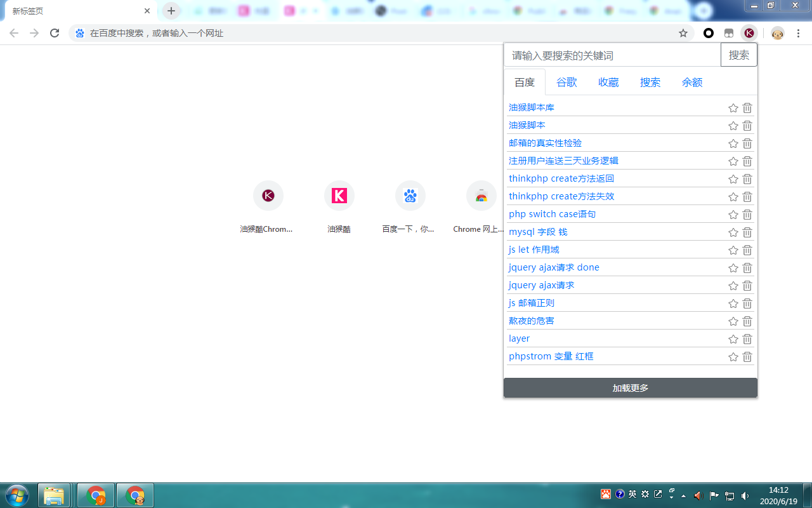The image size is (812, 508).
Task: Open the 百度一下 shortcut tile
Action: (410, 208)
